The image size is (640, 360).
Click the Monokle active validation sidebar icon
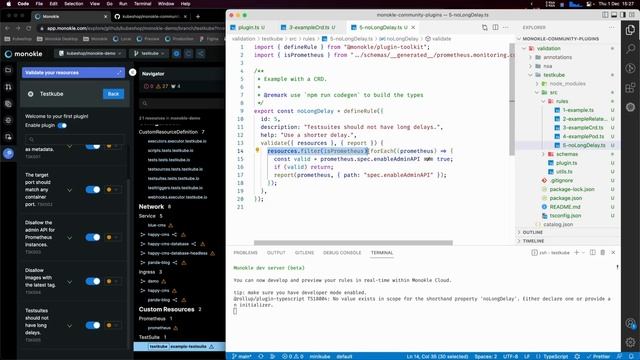[x=8, y=153]
